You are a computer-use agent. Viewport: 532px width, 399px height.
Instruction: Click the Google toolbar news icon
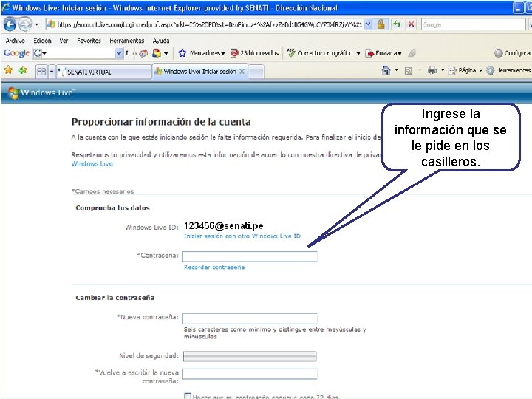144,53
